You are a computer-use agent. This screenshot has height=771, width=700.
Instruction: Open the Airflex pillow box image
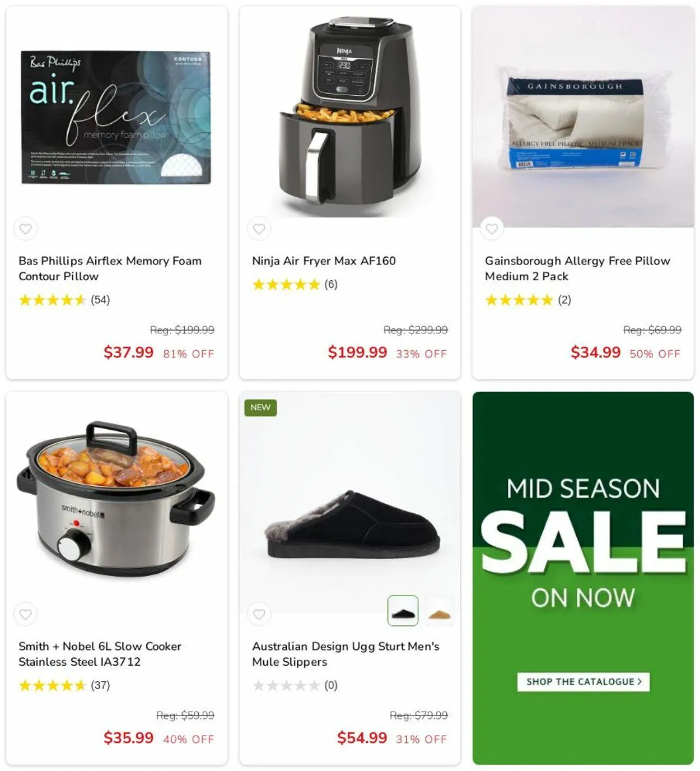tap(116, 117)
